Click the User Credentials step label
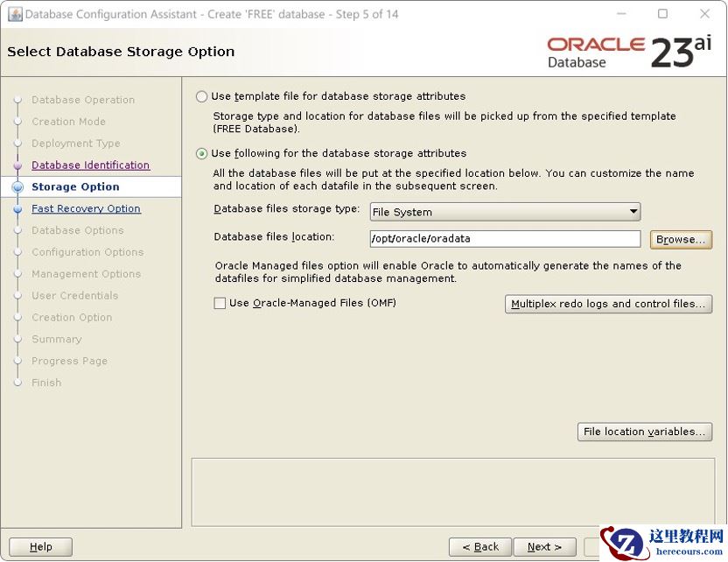Screen dimensions: 728x562 coord(74,295)
